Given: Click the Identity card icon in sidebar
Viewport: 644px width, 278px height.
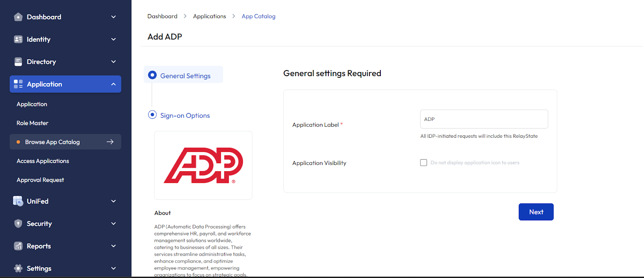Looking at the screenshot, I should tap(18, 39).
